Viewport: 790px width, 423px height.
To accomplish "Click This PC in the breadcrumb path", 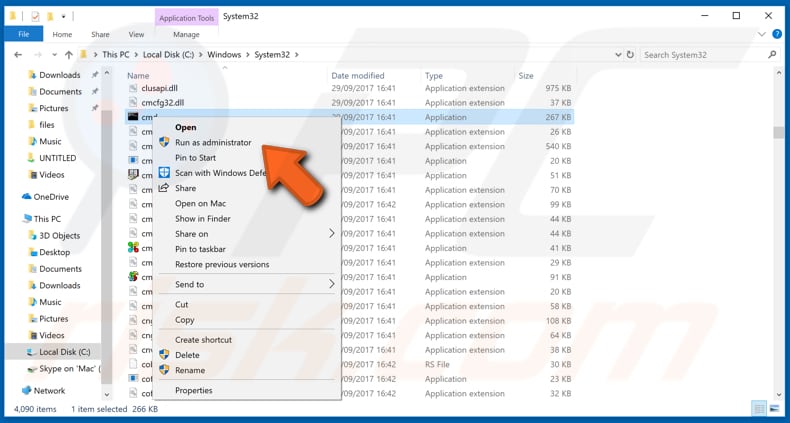I will 116,54.
